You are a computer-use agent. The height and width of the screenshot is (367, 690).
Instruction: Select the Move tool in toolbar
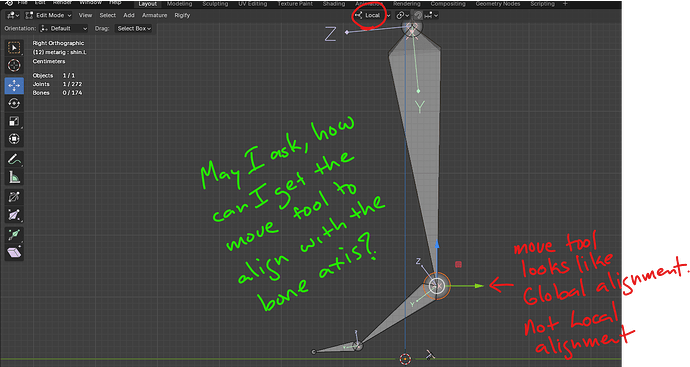[x=14, y=85]
